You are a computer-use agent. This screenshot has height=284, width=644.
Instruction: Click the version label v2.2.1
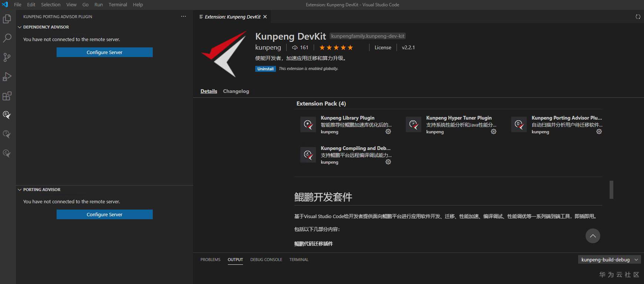[408, 47]
